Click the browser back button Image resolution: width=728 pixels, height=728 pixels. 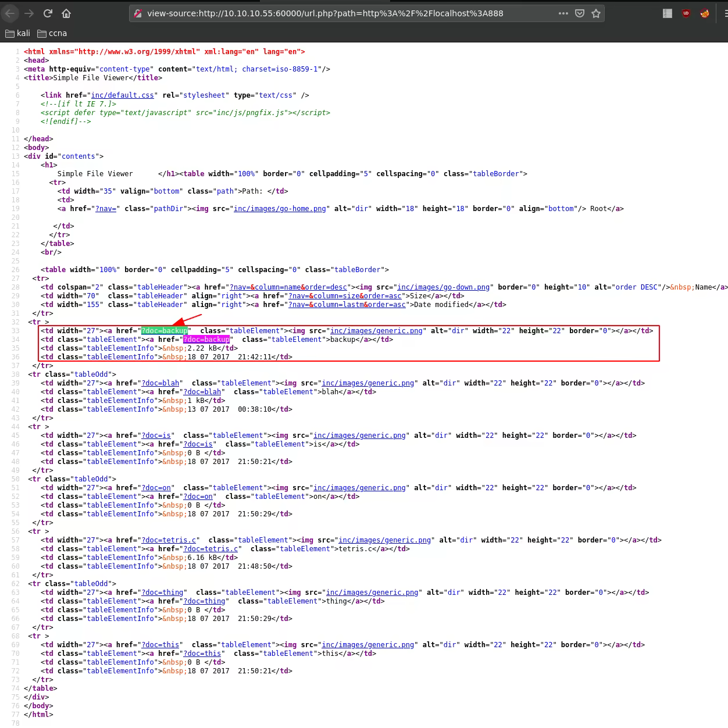click(10, 13)
